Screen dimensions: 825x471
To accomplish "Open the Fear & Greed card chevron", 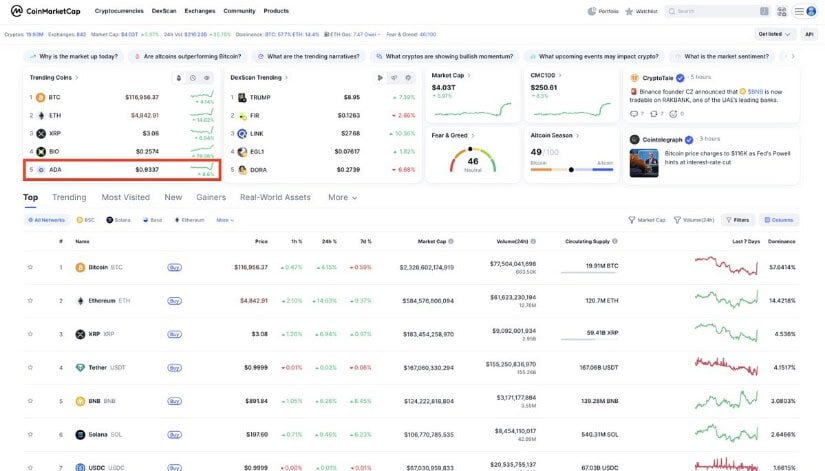I will pos(472,136).
